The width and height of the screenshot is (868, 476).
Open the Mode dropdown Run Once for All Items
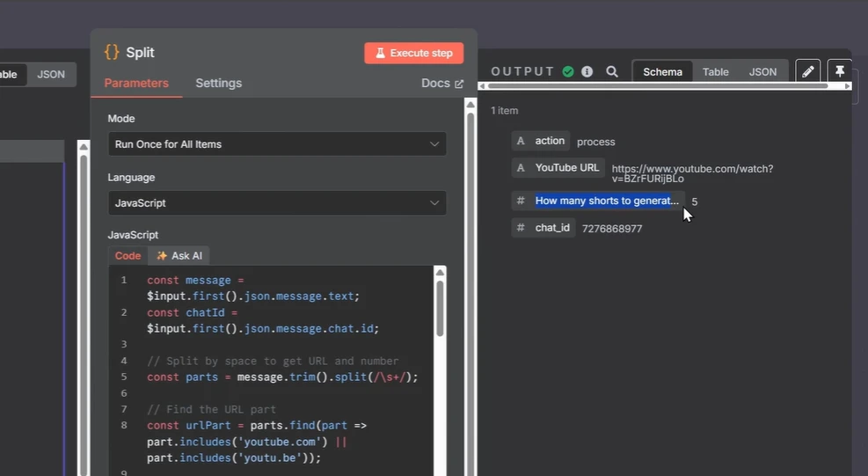(x=277, y=144)
